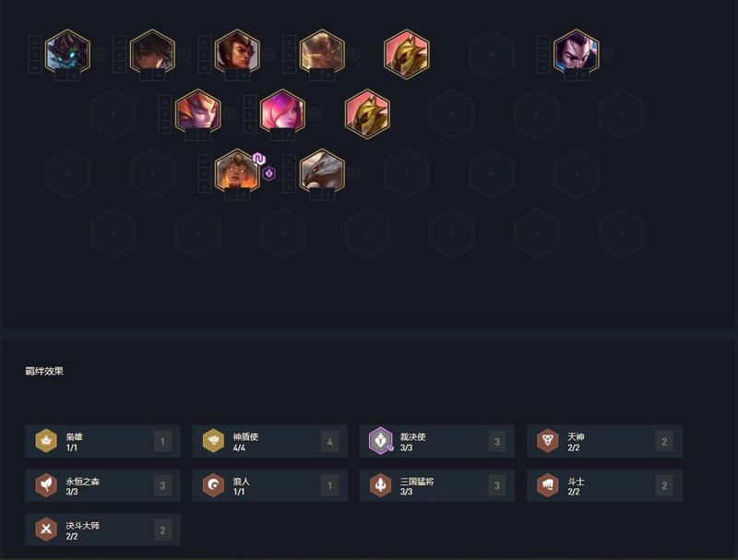The height and width of the screenshot is (560, 738).
Task: Toggle the small hexagon beside the white eagle champion
Action: click(x=354, y=173)
